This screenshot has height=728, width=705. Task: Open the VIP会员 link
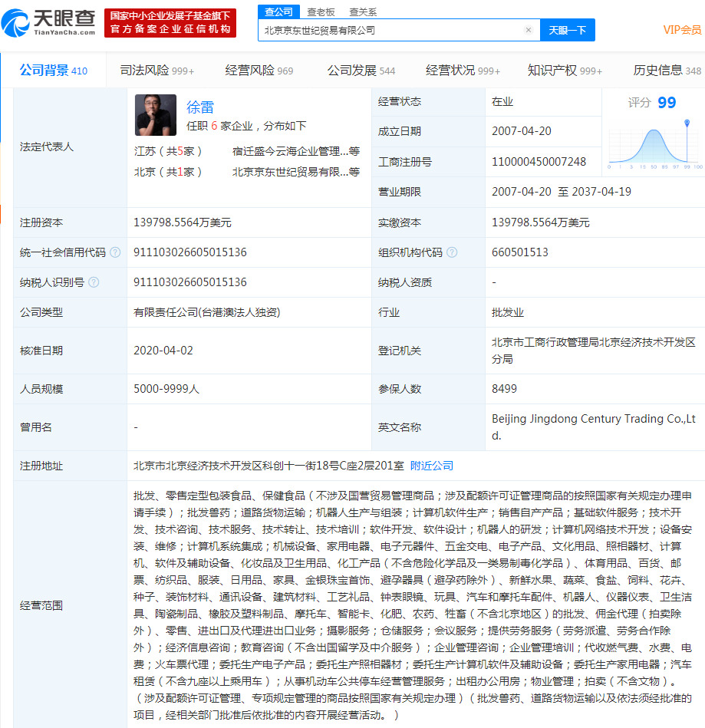pyautogui.click(x=682, y=30)
